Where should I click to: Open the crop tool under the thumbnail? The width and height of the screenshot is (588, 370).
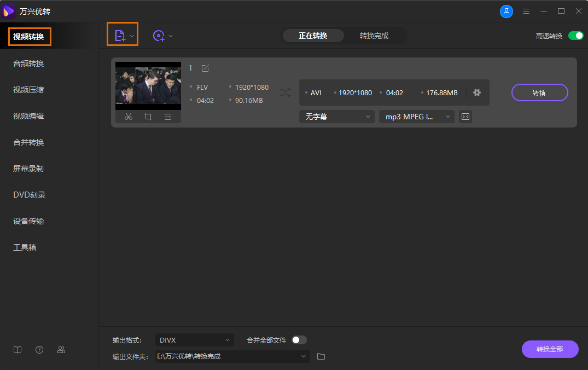tap(148, 116)
